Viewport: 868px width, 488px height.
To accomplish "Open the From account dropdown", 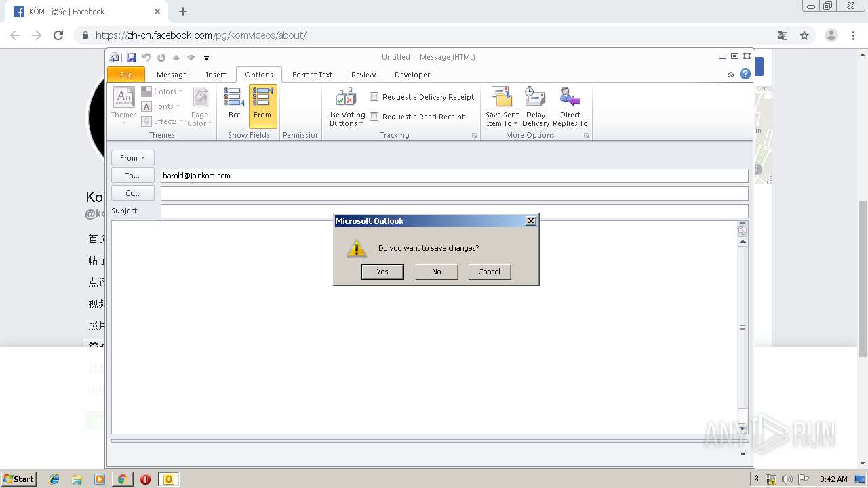I will coord(133,158).
